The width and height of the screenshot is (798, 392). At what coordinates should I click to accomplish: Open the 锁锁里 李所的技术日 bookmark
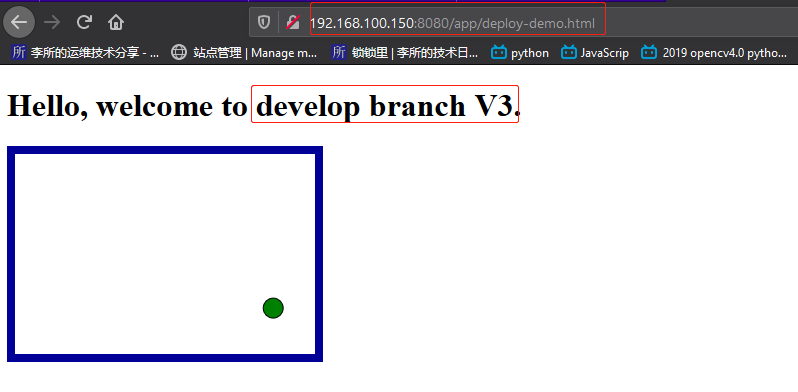pyautogui.click(x=405, y=52)
